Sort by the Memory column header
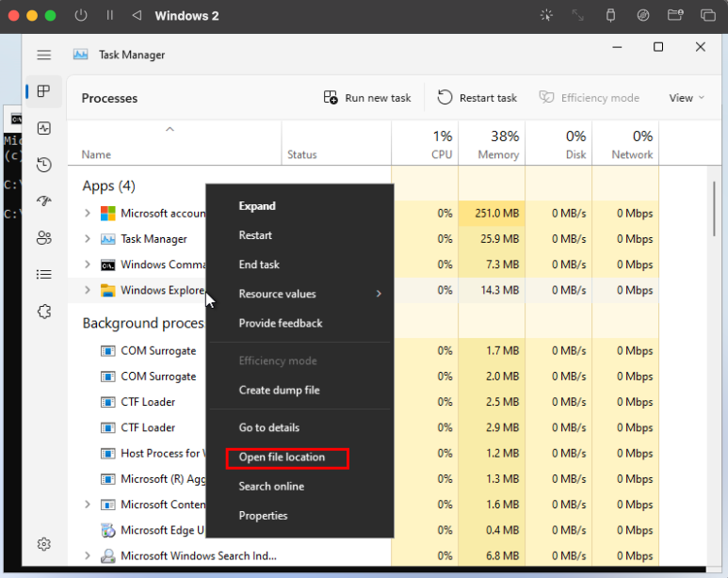 tap(492, 144)
